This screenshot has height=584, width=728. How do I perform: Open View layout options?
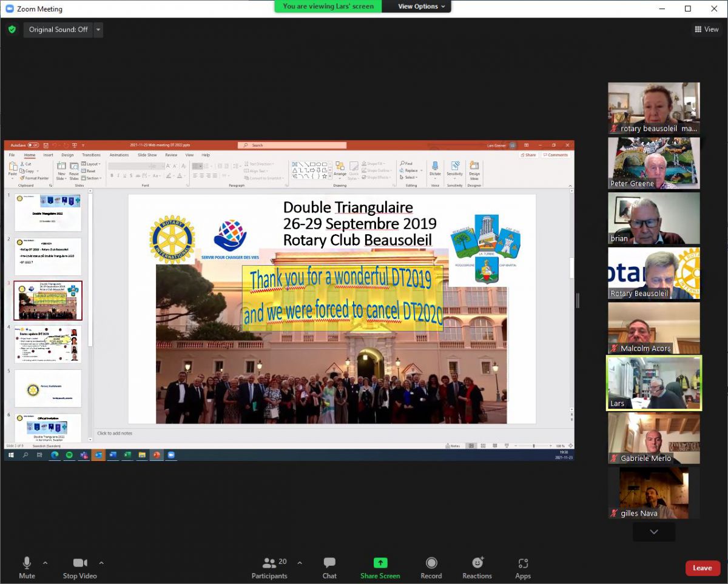pos(707,29)
